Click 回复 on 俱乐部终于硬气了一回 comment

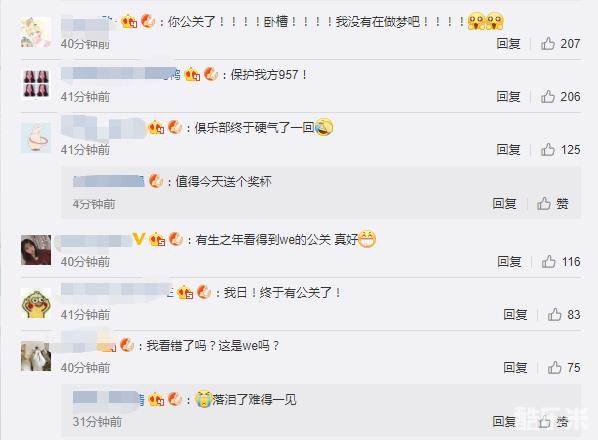tap(508, 149)
